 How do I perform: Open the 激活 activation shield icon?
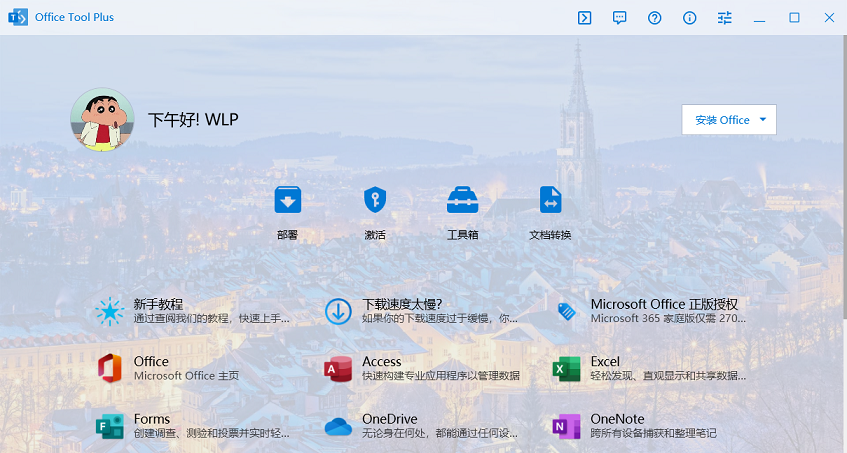pyautogui.click(x=375, y=200)
